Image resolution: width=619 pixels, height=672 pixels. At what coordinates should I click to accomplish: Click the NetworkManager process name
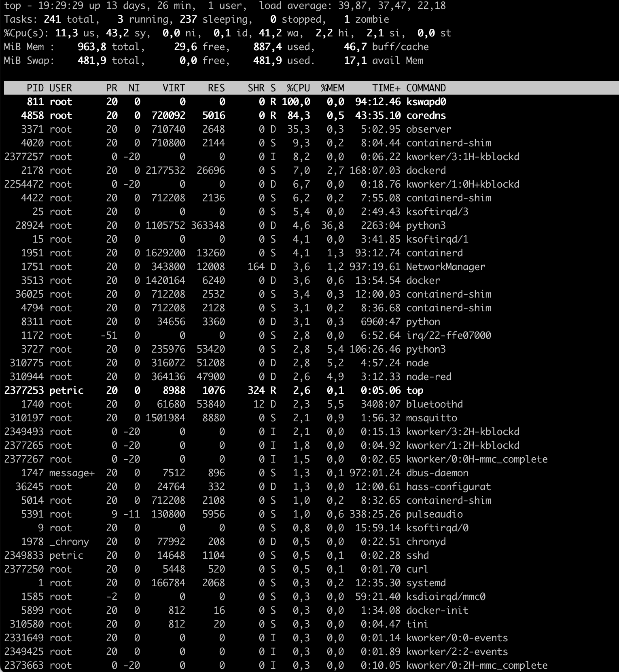point(445,267)
